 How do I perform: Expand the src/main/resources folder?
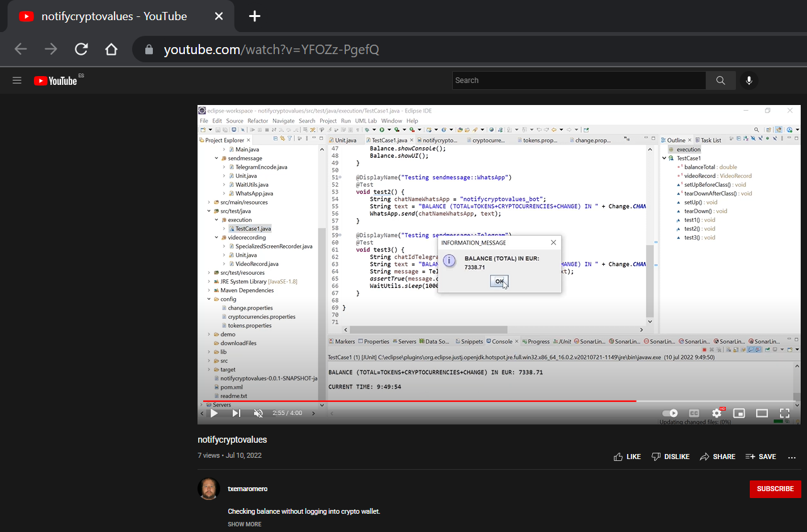209,202
